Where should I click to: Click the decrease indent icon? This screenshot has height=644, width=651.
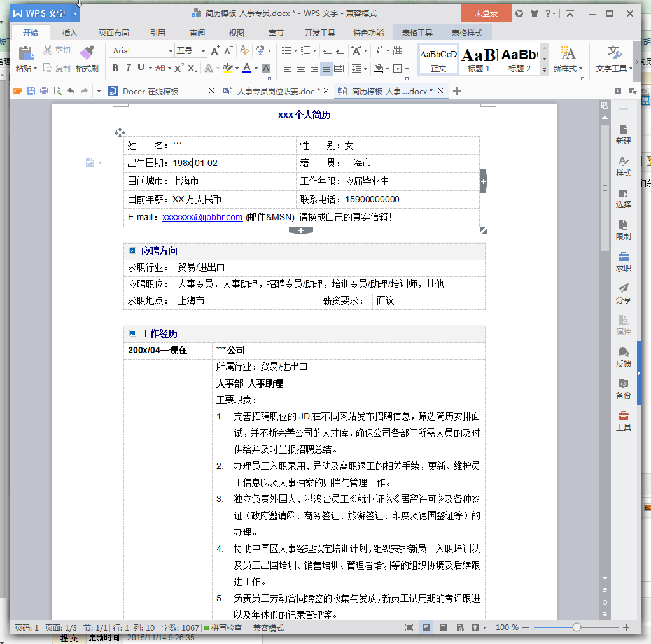pos(327,51)
